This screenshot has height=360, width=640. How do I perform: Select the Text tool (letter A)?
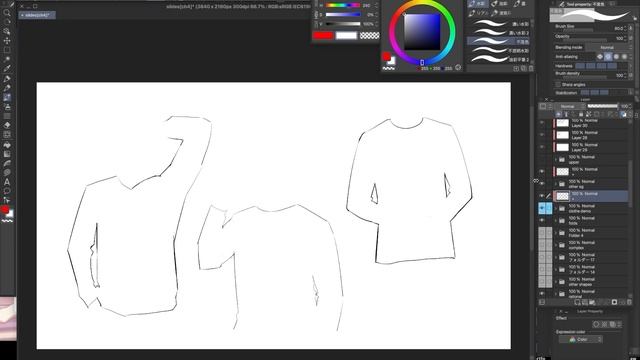tap(7, 182)
